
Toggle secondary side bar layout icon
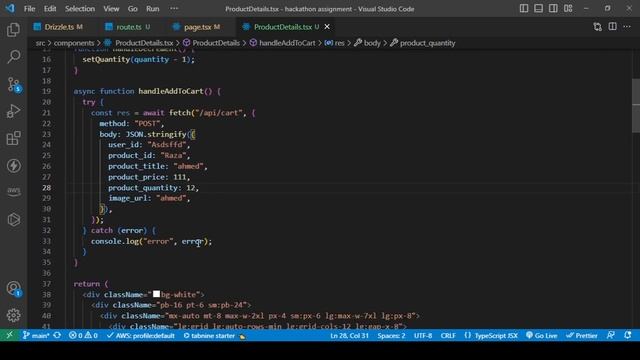[553, 9]
